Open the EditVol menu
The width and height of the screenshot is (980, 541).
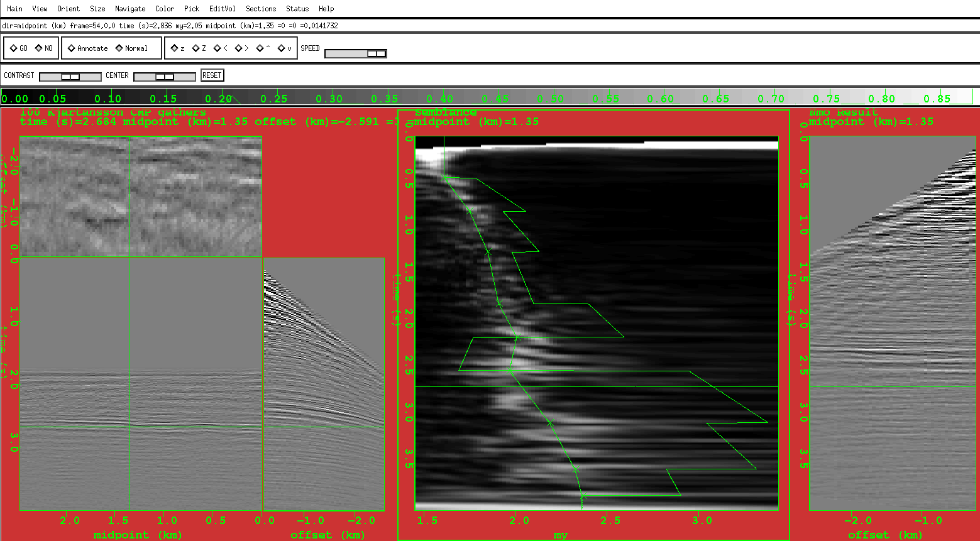pyautogui.click(x=223, y=9)
